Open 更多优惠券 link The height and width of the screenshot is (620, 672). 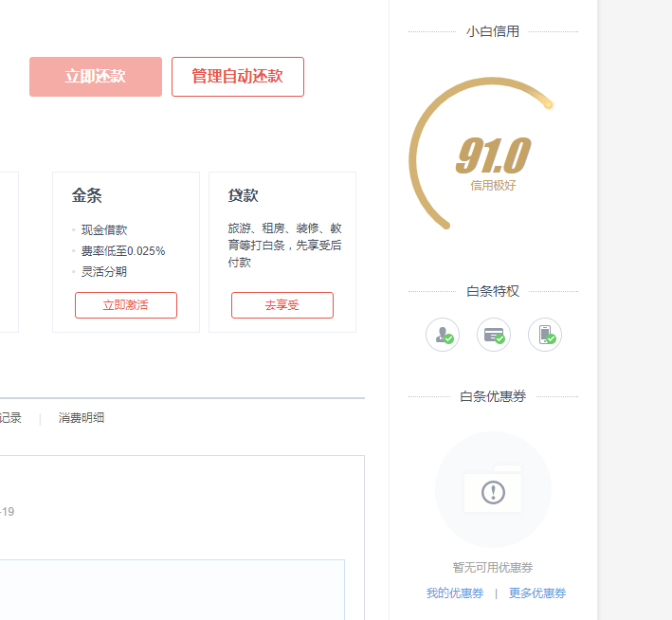537,593
